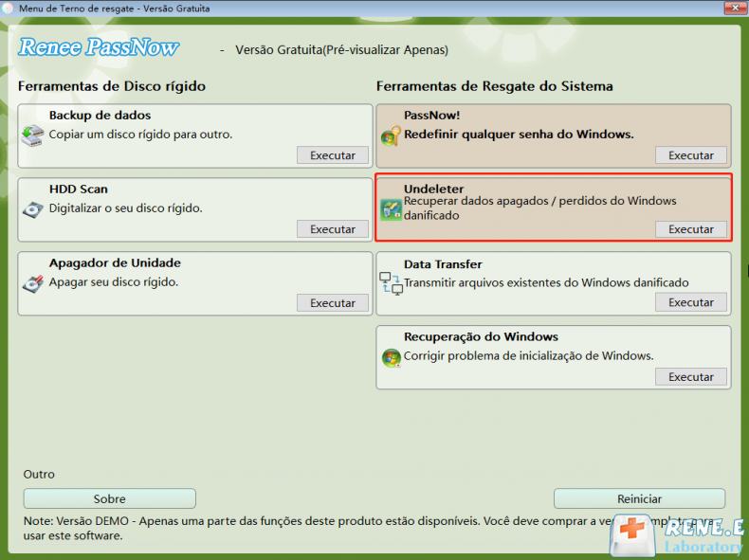749x560 pixels.
Task: Select the Undeleter panel title
Action: pos(433,189)
